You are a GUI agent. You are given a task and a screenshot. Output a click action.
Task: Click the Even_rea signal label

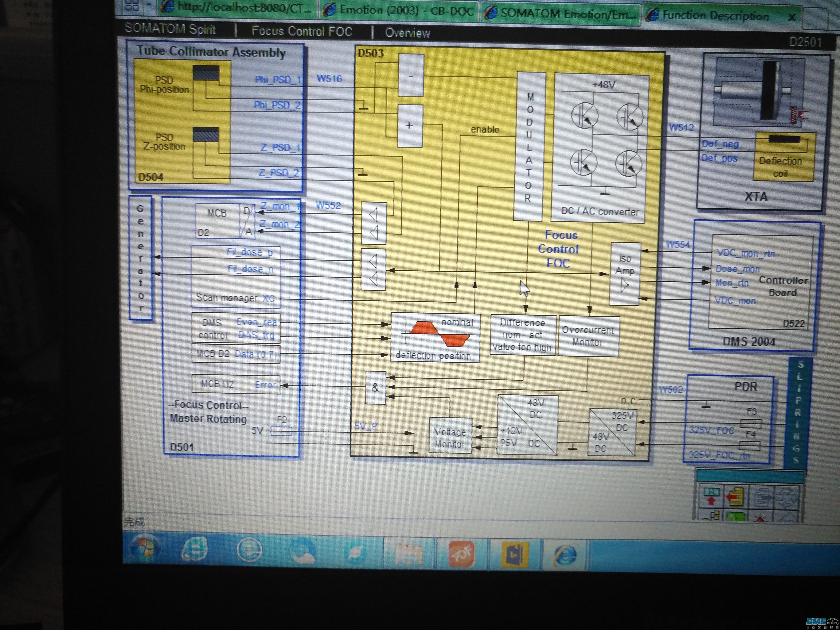tap(256, 322)
